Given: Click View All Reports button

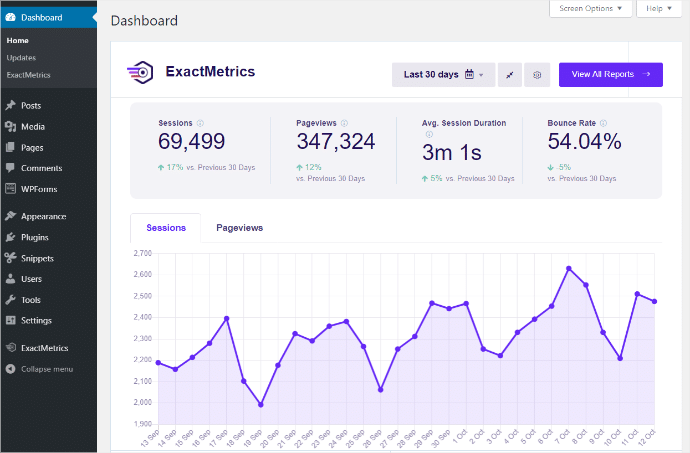Looking at the screenshot, I should click(611, 75).
